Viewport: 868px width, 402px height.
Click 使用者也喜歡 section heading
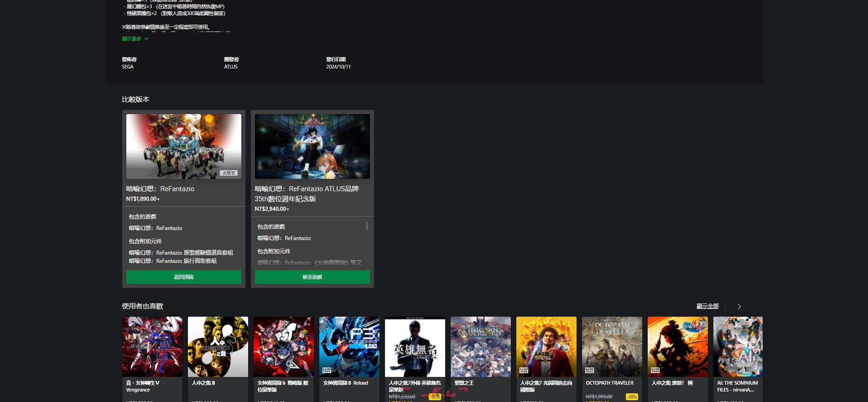pos(142,306)
